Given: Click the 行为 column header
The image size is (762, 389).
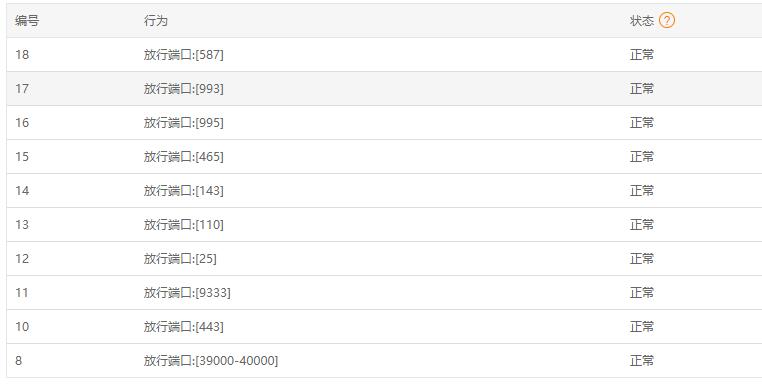Looking at the screenshot, I should point(156,20).
